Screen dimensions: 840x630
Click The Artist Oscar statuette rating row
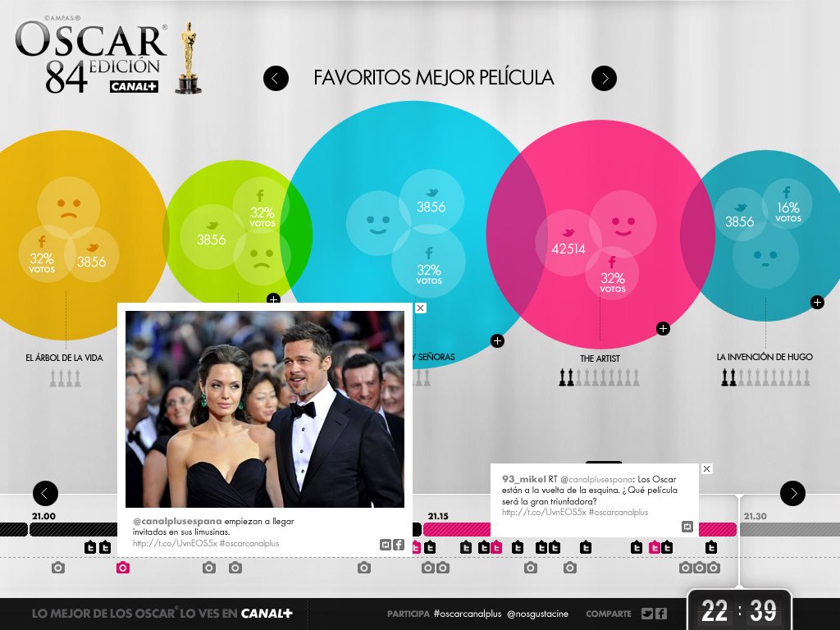coord(600,377)
